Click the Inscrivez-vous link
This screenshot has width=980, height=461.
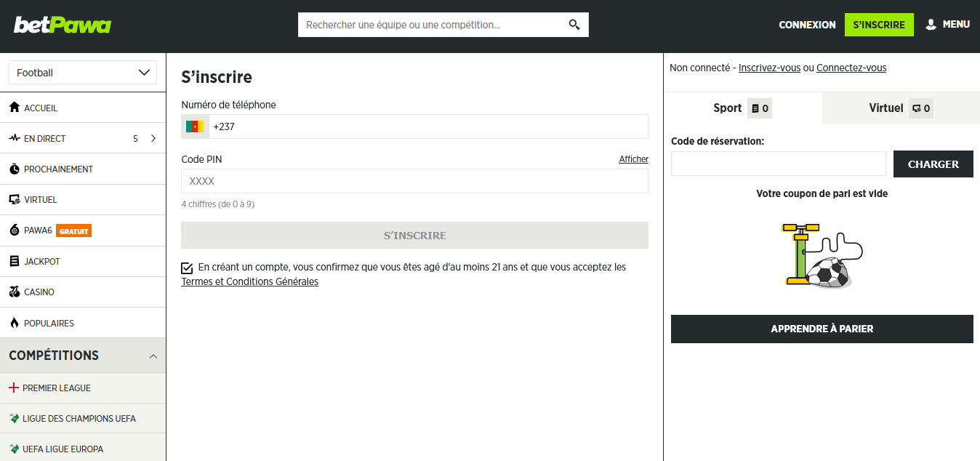click(x=769, y=68)
